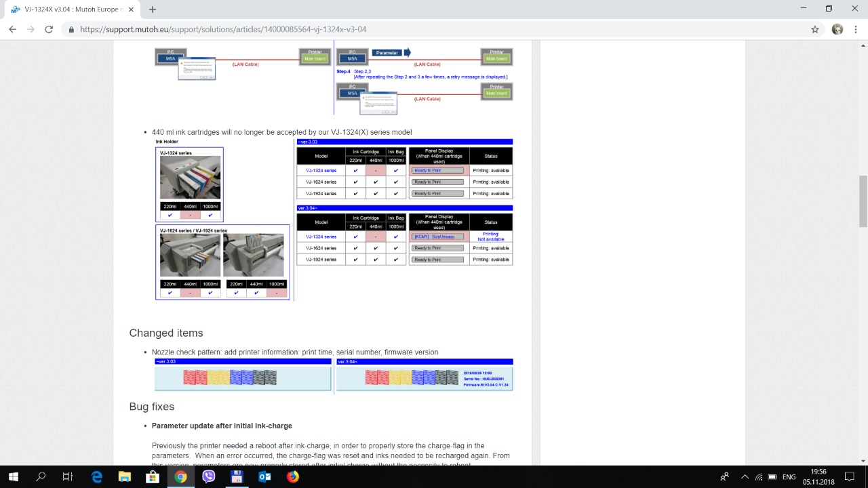
Task: Go back to the previous page
Action: pyautogui.click(x=12, y=29)
